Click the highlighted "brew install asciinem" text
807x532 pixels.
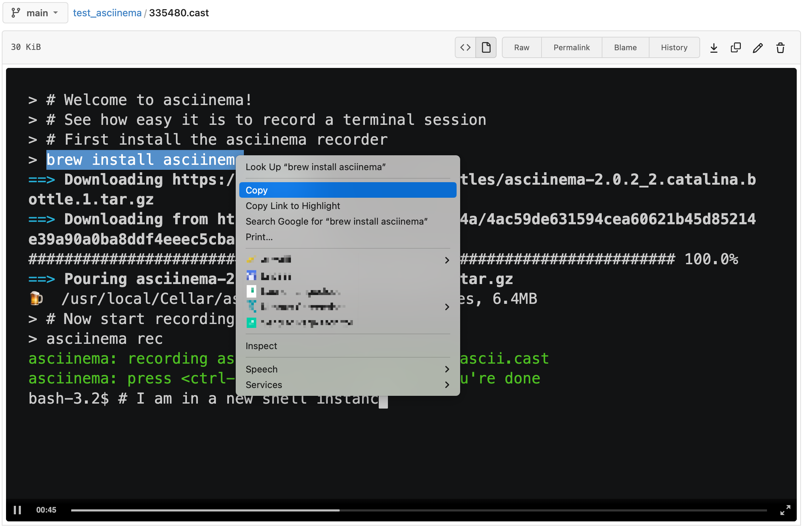141,160
